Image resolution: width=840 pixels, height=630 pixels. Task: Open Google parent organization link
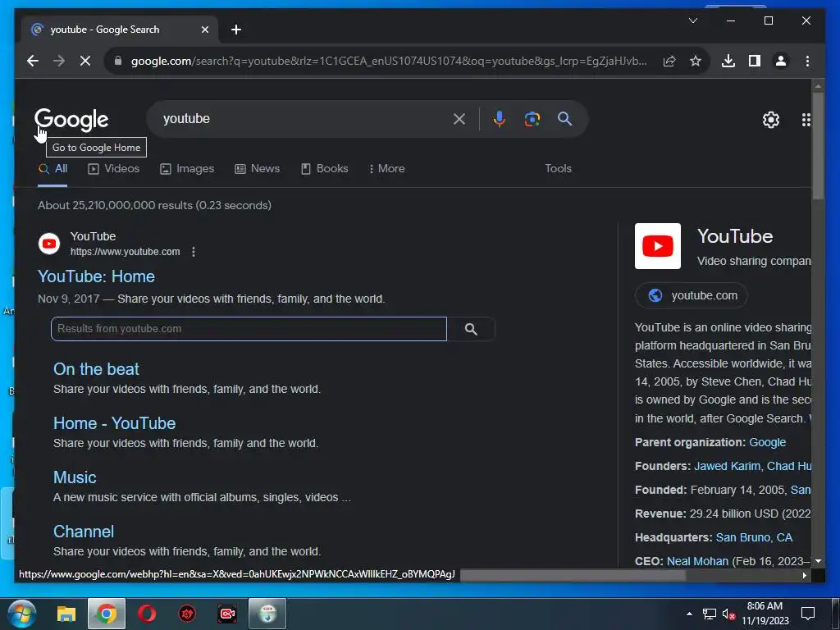point(767,442)
